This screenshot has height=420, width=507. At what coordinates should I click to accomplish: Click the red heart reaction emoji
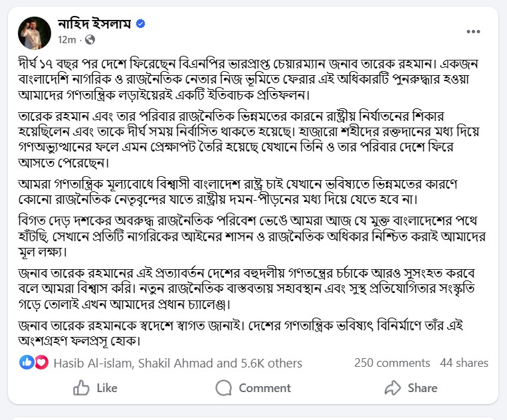(41, 362)
